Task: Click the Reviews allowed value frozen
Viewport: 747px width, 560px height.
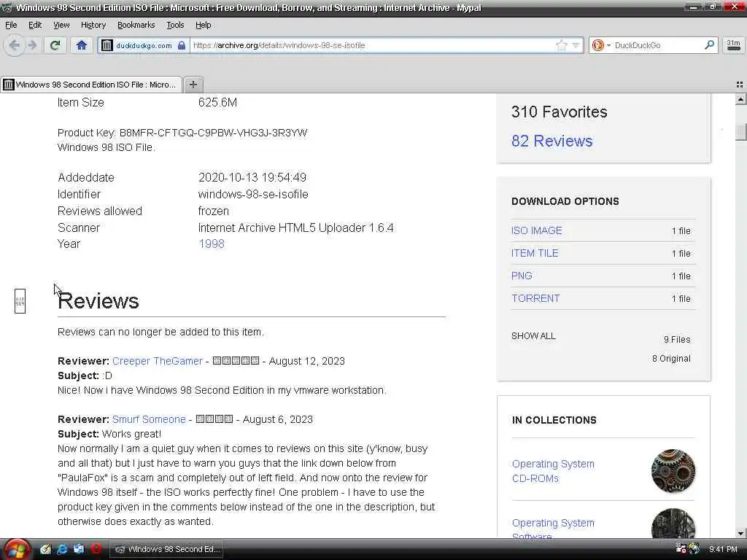Action: click(214, 211)
